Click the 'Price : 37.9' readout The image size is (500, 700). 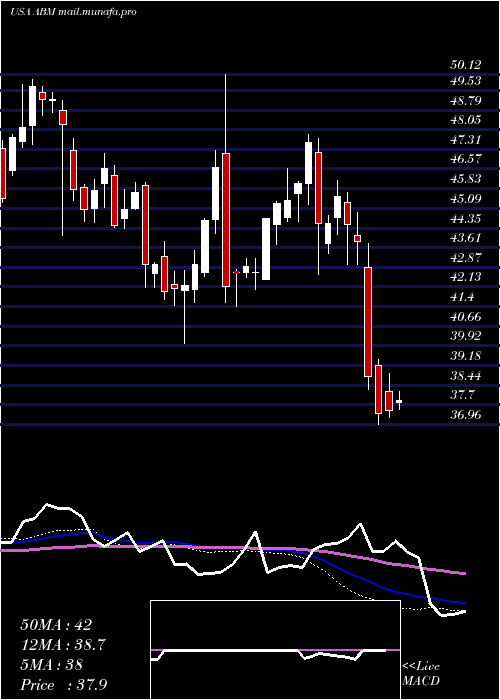(64, 685)
